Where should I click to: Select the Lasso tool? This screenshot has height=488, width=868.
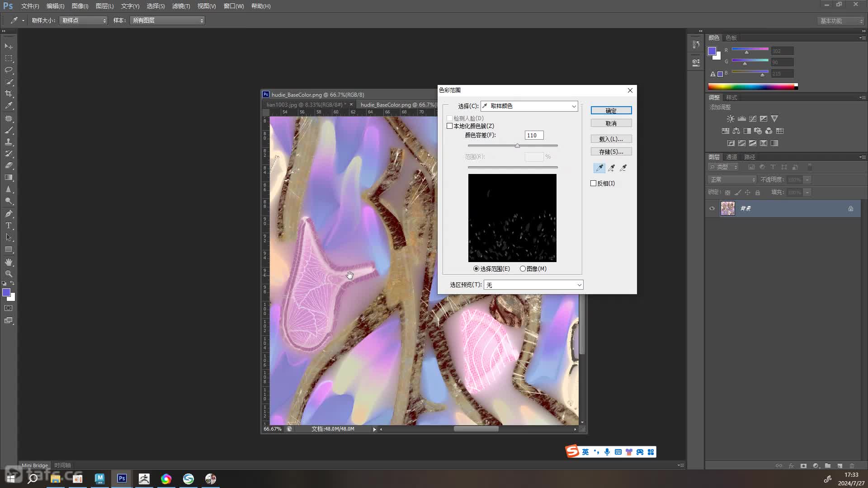(9, 70)
